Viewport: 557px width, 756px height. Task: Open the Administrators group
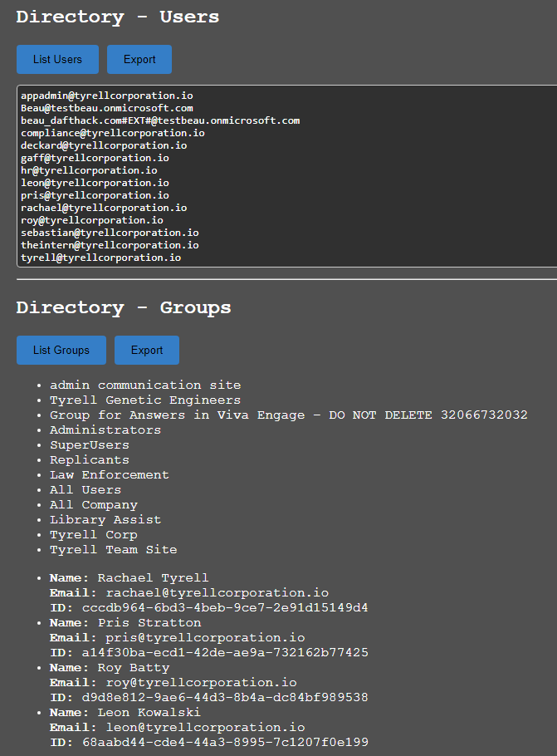pyautogui.click(x=105, y=430)
